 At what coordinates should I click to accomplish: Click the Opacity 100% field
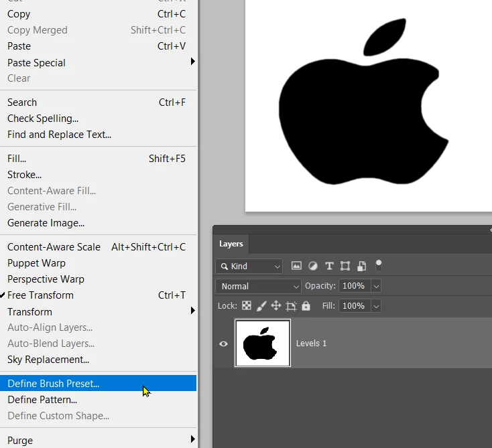[354, 286]
